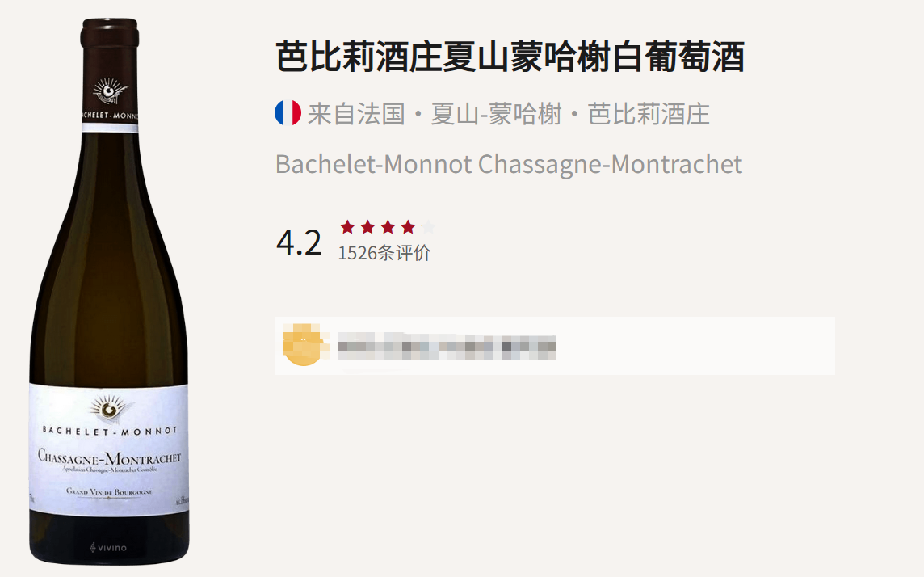The image size is (924, 577).
Task: Click the Chassagne-Montrachet text on bottle label
Action: 110,457
